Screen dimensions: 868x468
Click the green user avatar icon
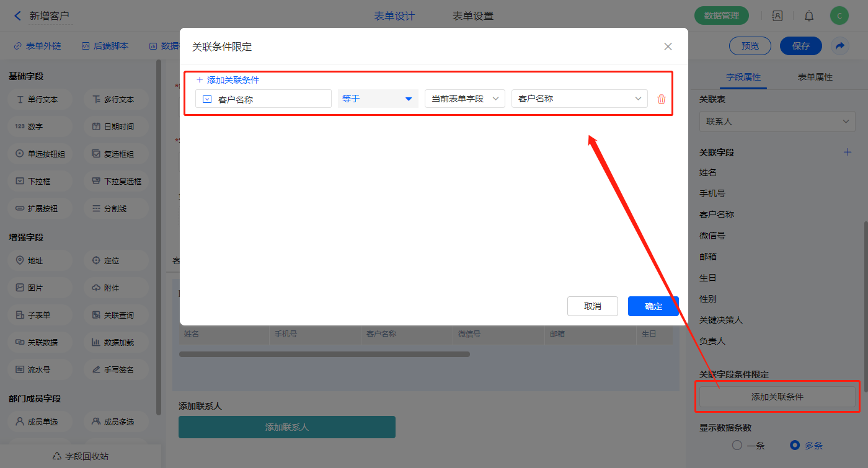(839, 16)
